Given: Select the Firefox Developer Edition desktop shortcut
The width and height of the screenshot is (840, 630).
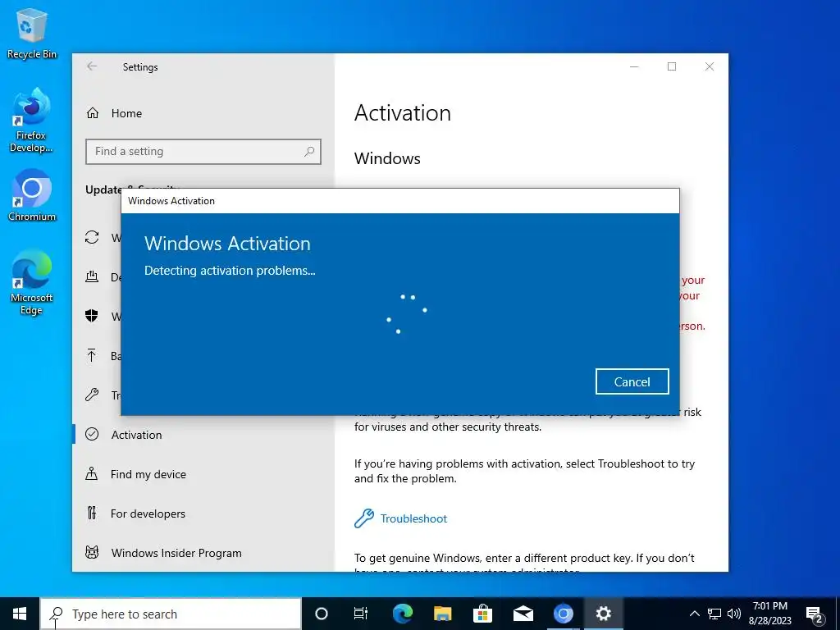Looking at the screenshot, I should (x=31, y=121).
